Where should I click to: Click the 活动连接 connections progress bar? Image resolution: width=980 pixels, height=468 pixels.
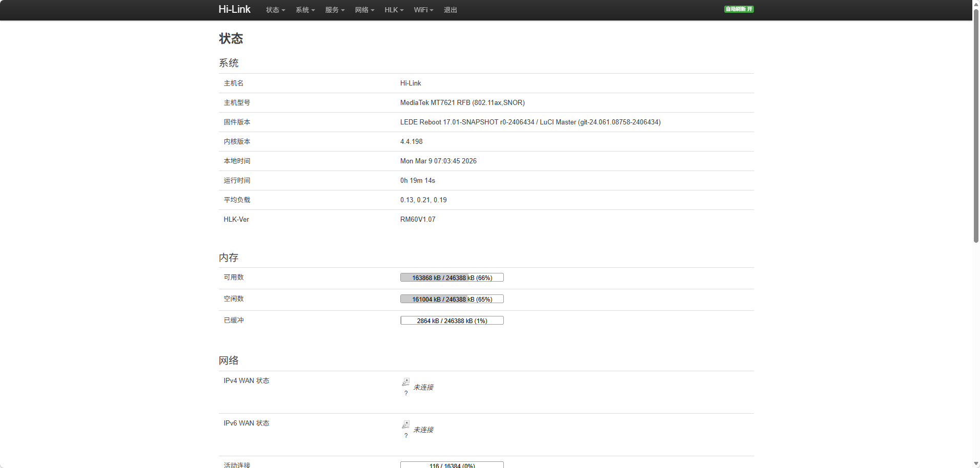tap(452, 465)
